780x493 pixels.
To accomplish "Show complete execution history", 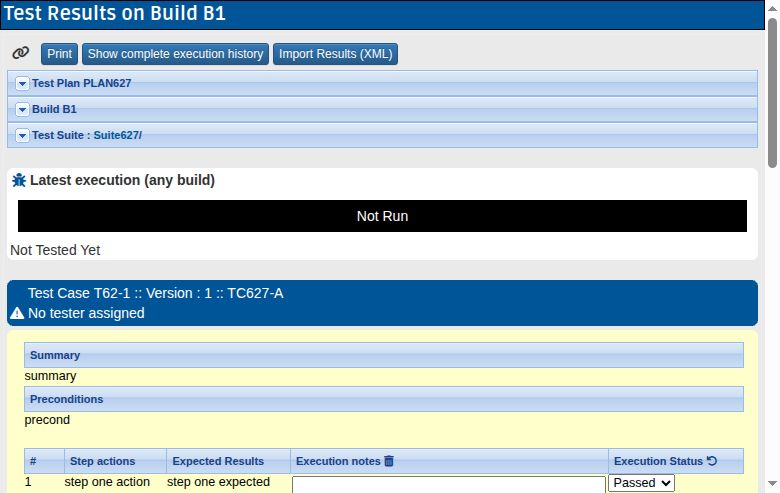I will (176, 54).
